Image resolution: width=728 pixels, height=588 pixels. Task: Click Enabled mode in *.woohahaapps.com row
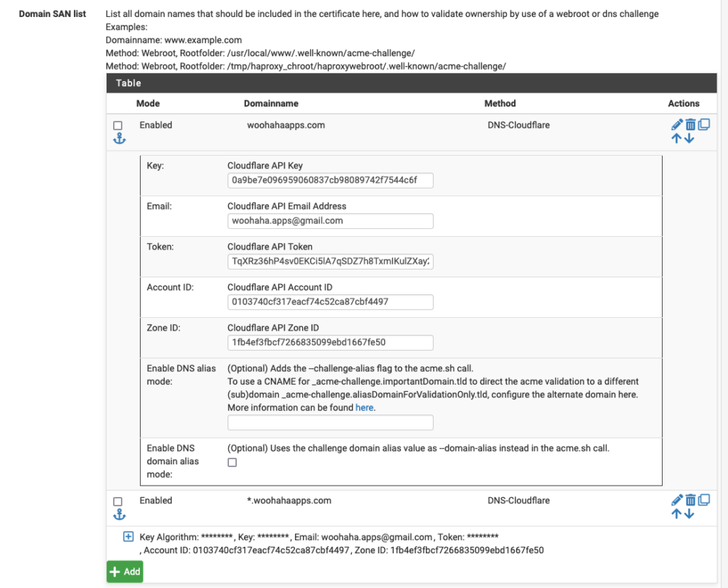tap(156, 501)
